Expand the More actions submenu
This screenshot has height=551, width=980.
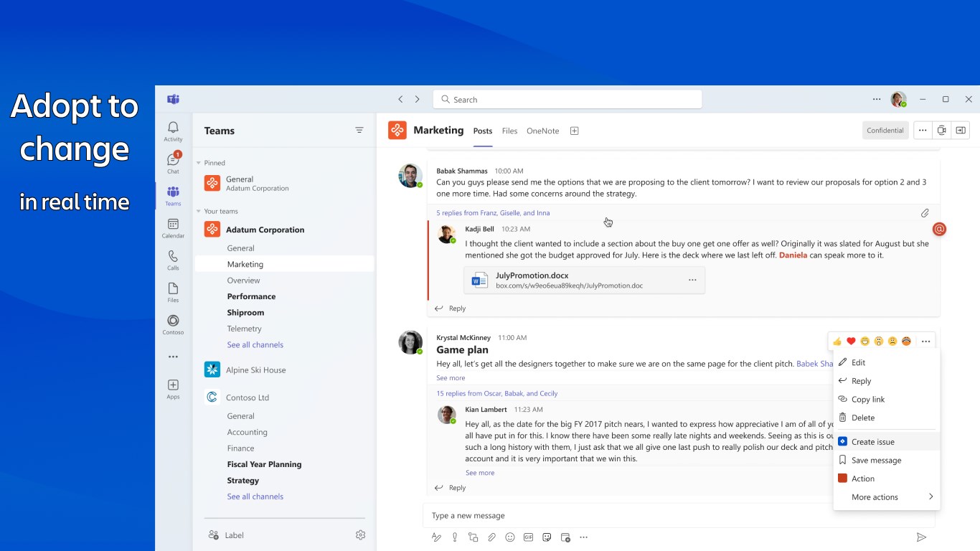click(887, 497)
